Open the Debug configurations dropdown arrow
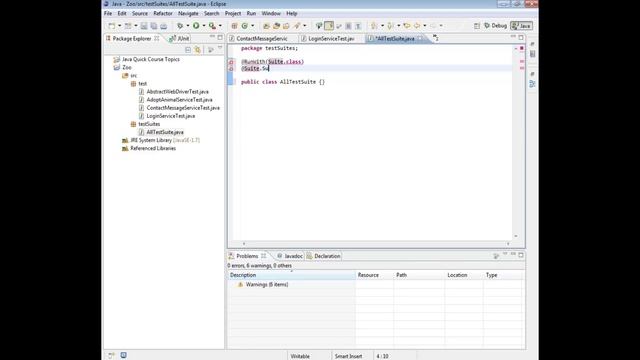This screenshot has width=640, height=360. (188, 26)
